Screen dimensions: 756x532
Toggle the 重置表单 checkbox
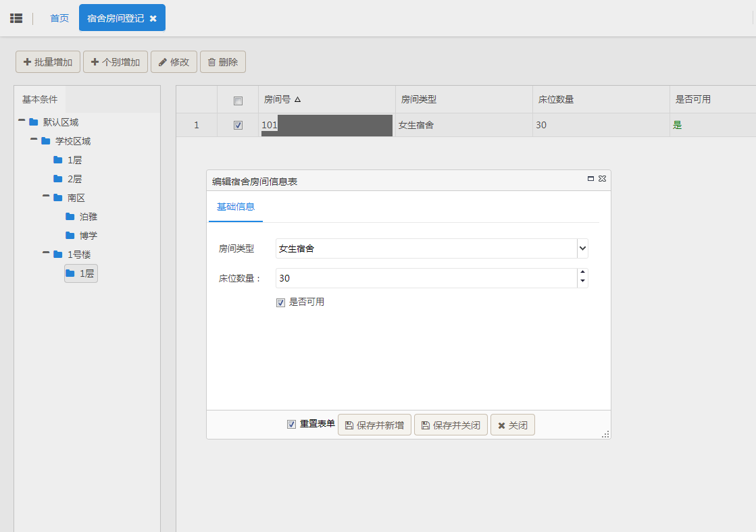point(291,424)
